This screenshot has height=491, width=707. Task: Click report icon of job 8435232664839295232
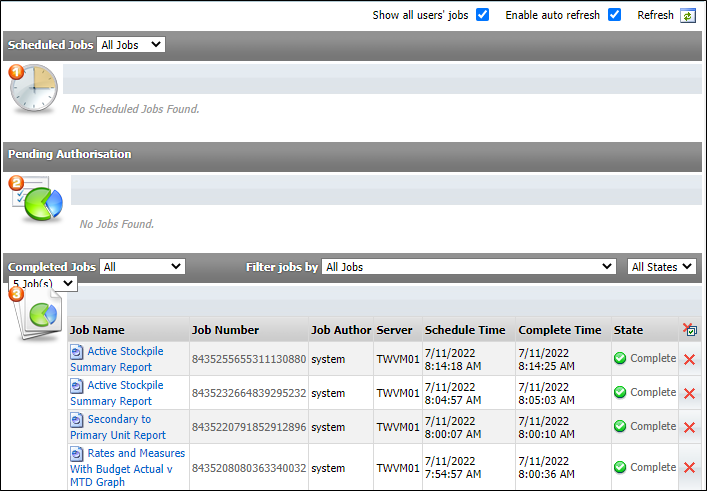point(77,386)
